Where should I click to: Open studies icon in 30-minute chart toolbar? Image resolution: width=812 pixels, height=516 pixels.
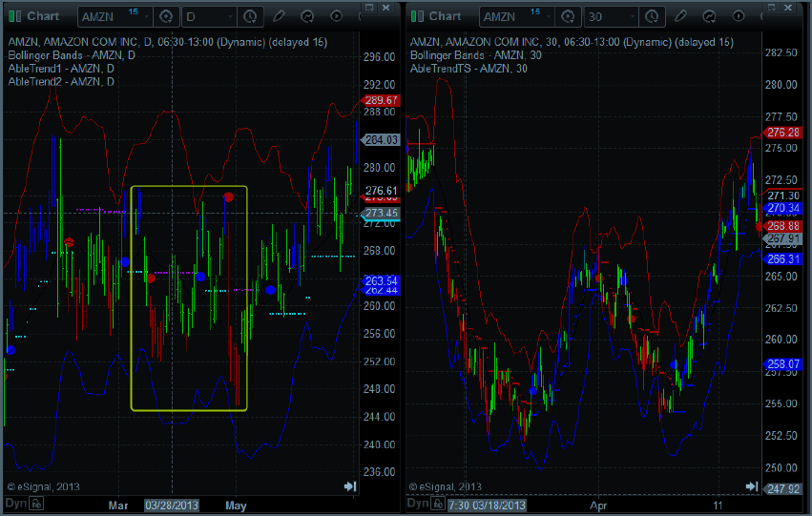pyautogui.click(x=709, y=16)
